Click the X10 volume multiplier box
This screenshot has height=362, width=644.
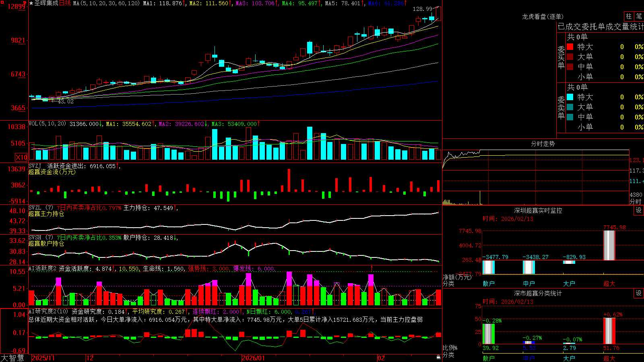point(21,157)
